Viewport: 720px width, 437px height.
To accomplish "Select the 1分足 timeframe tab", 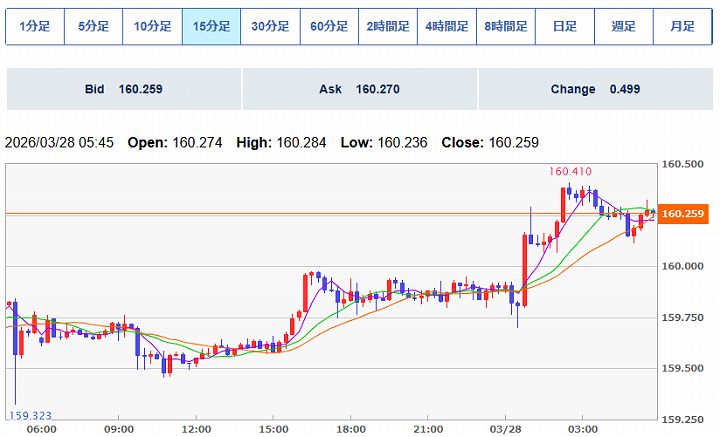I will (34, 27).
